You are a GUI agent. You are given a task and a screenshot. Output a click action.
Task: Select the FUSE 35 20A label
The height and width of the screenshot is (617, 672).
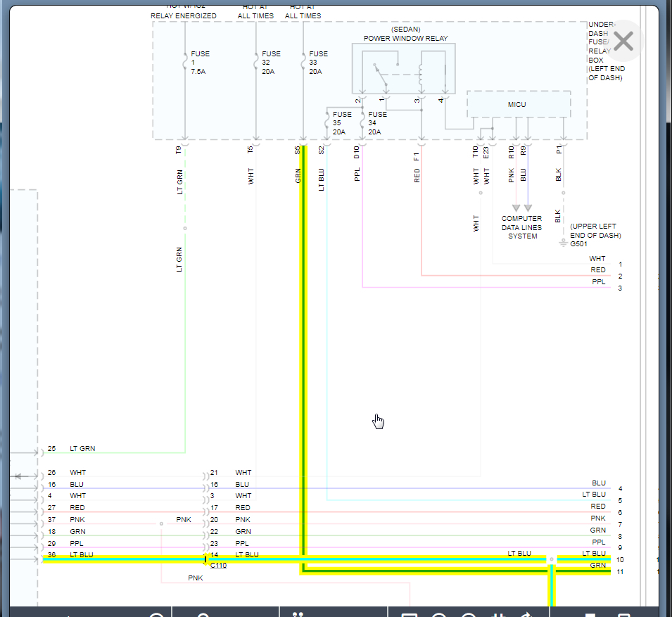click(341, 123)
